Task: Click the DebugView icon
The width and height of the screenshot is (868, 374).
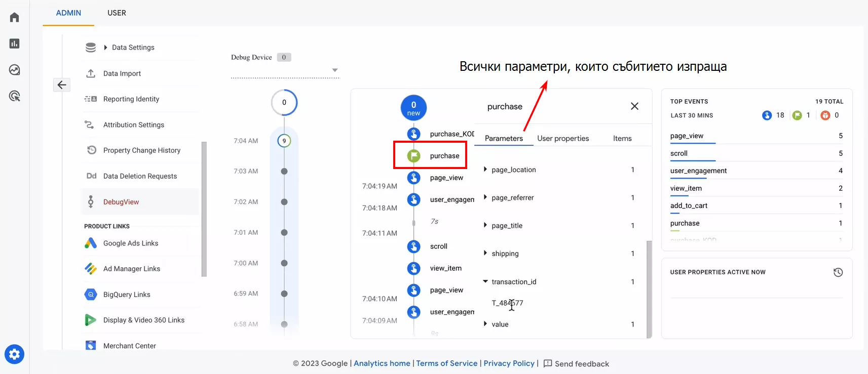Action: click(91, 201)
